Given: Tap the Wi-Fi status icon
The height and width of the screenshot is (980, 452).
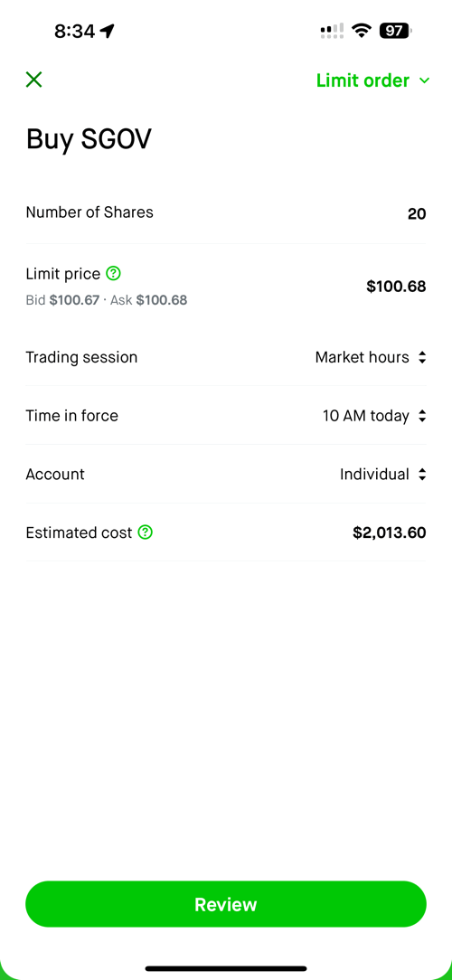Looking at the screenshot, I should tap(361, 30).
